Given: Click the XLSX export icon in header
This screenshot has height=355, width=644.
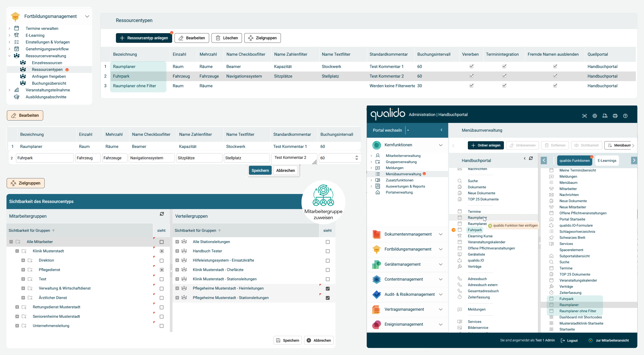Looking at the screenshot, I should (605, 116).
